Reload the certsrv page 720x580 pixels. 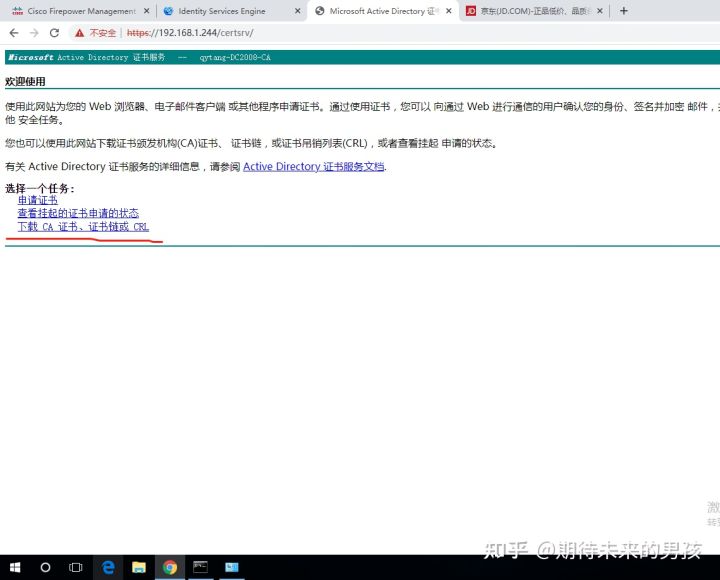(x=54, y=33)
